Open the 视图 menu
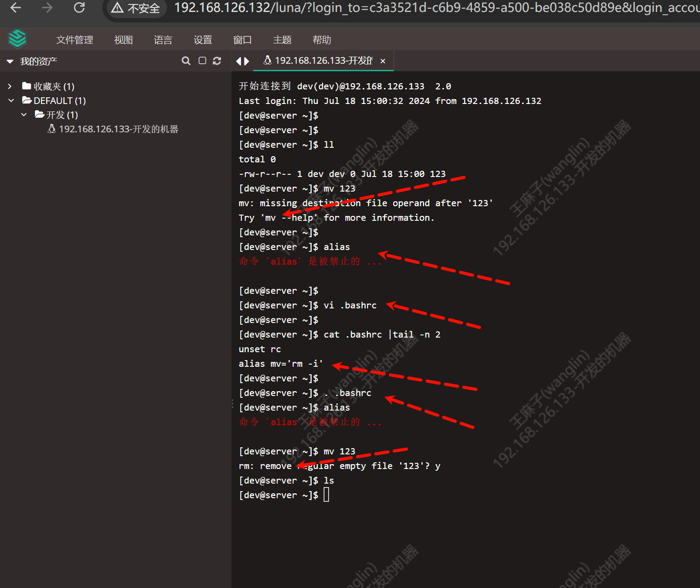 point(123,40)
